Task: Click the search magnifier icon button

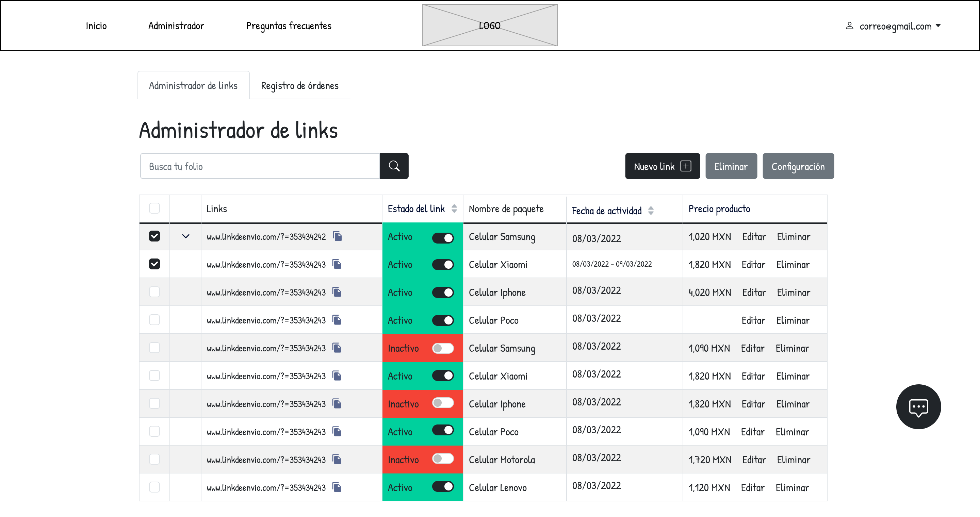Action: [x=394, y=166]
